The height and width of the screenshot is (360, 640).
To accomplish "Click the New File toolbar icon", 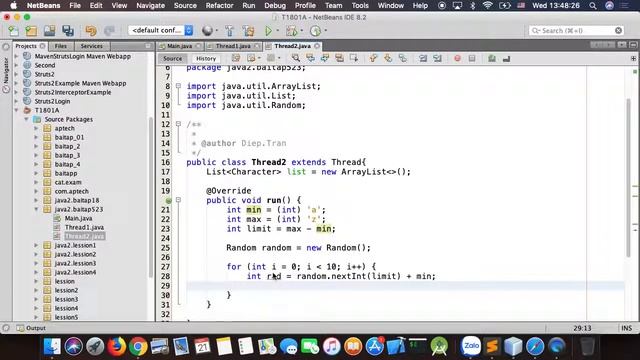I will point(13,31).
